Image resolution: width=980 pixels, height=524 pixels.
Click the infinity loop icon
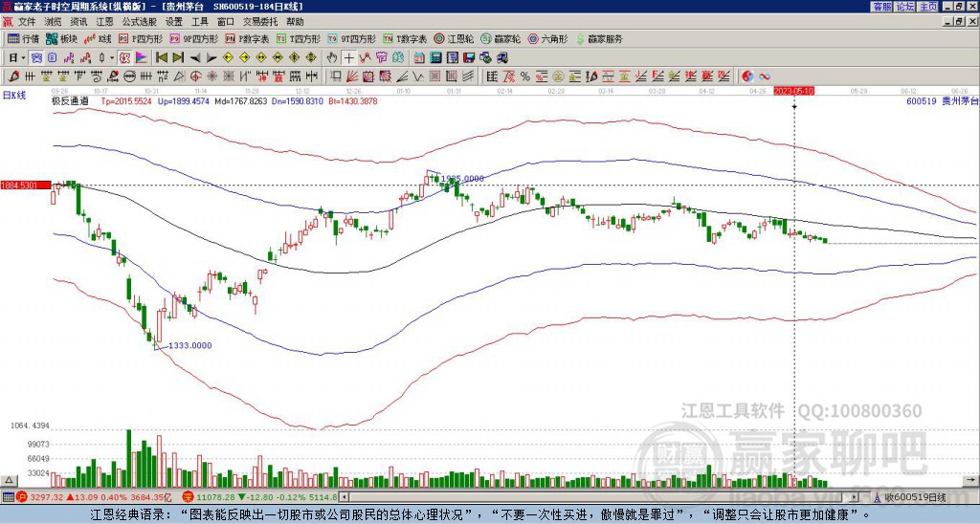click(x=765, y=76)
